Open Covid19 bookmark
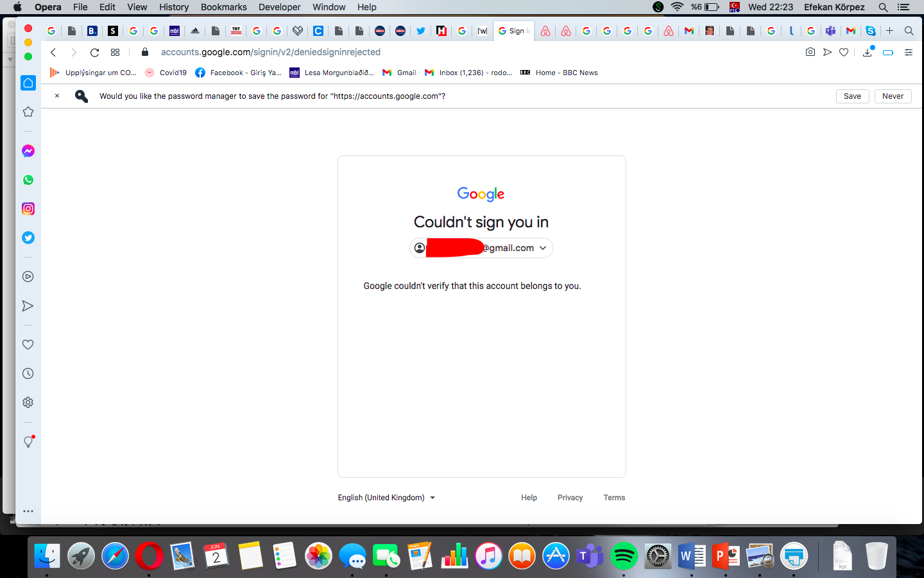 click(x=166, y=73)
